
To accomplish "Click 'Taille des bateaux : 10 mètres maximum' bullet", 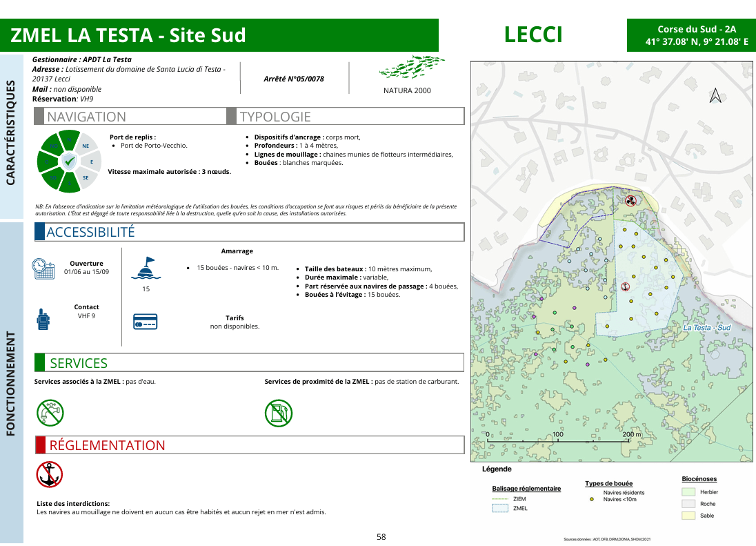I will pyautogui.click(x=368, y=269).
